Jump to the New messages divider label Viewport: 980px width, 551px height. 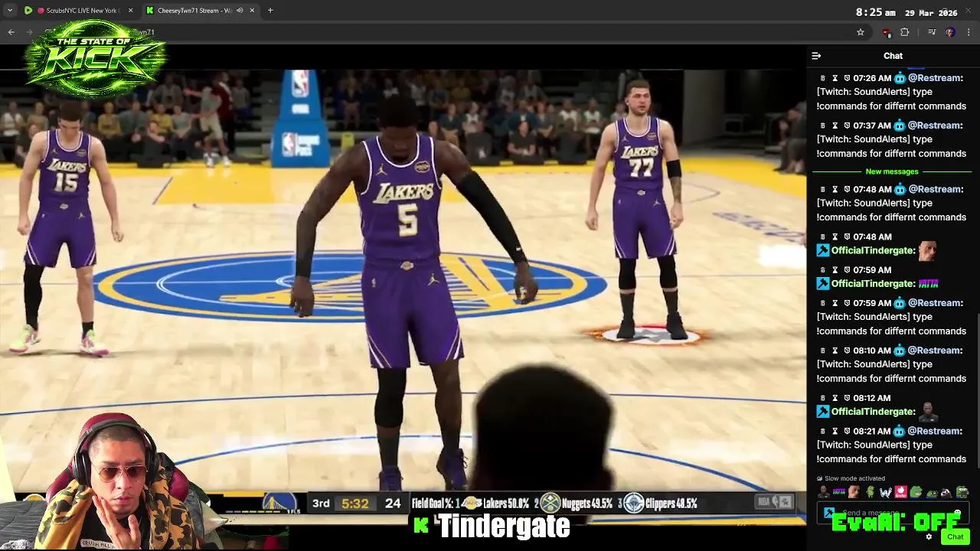892,171
